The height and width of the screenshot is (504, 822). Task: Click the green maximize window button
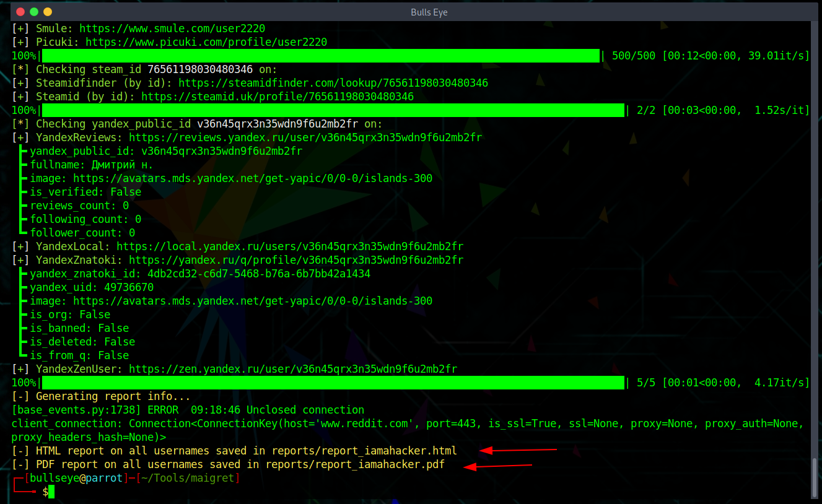click(x=34, y=12)
